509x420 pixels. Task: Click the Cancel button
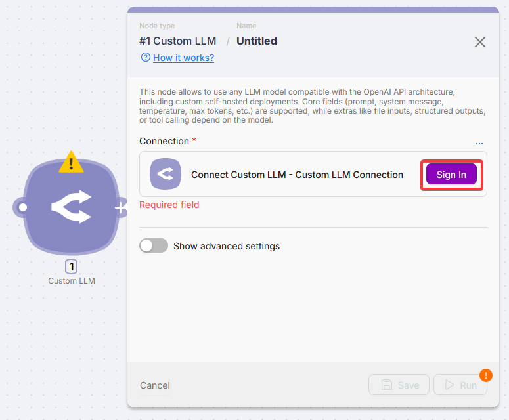(155, 385)
